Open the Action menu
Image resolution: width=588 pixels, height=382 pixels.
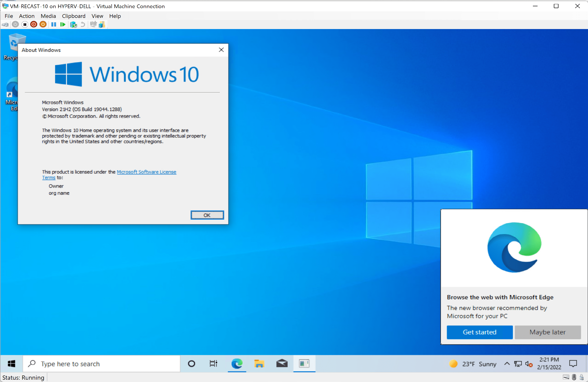click(27, 16)
